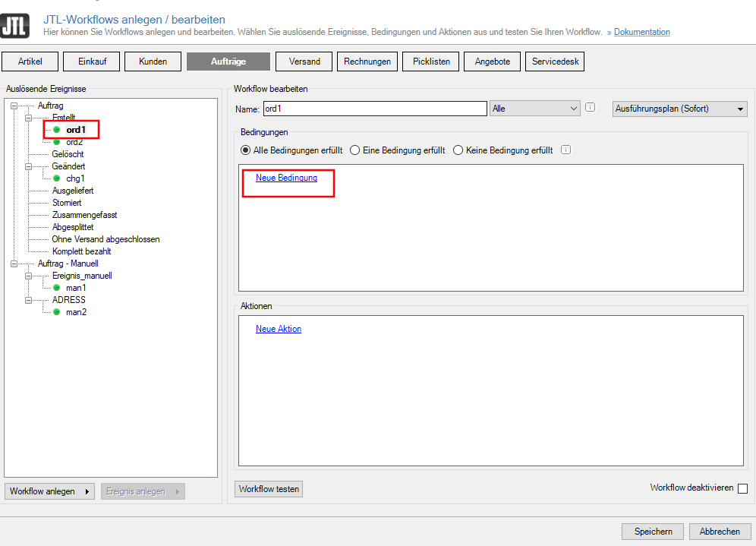756x546 pixels.
Task: Select the Abgesplittet event in the tree
Action: tap(73, 227)
